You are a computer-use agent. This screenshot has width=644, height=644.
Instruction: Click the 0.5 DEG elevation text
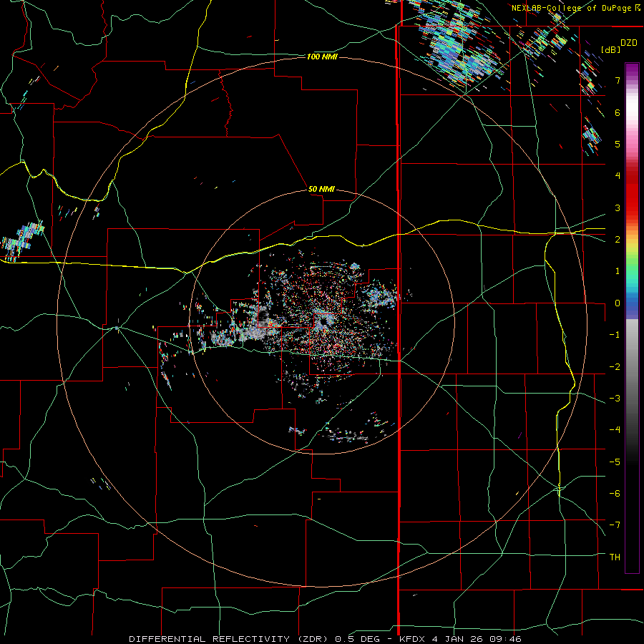(x=357, y=639)
